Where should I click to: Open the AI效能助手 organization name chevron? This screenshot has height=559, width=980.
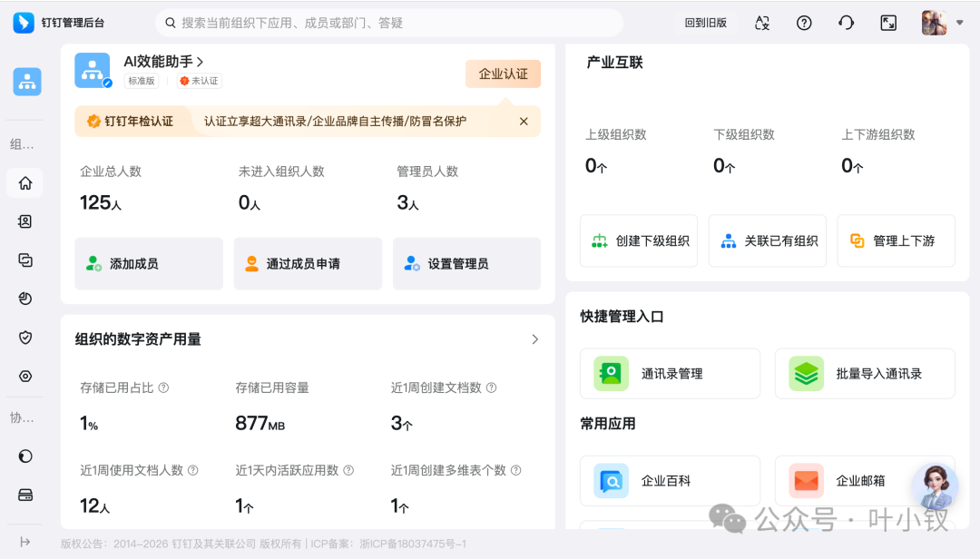point(200,62)
